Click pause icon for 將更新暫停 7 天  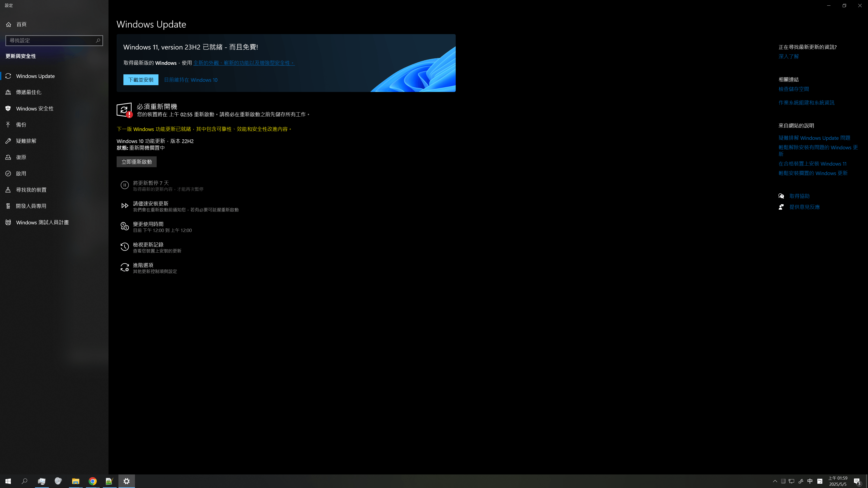pos(125,185)
